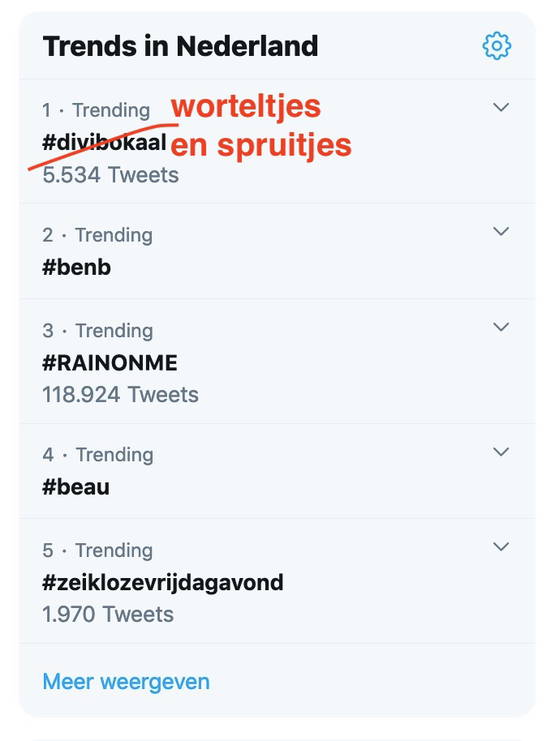The height and width of the screenshot is (741, 555).
Task: Open trends settings gear icon
Action: tap(496, 46)
